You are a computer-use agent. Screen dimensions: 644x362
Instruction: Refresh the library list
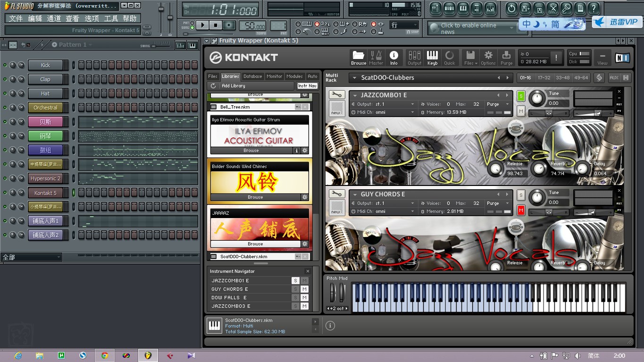coord(213,86)
